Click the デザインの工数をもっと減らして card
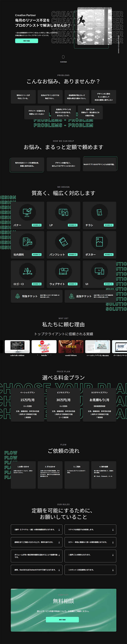The image size is (127, 644). pyautogui.click(x=104, y=97)
